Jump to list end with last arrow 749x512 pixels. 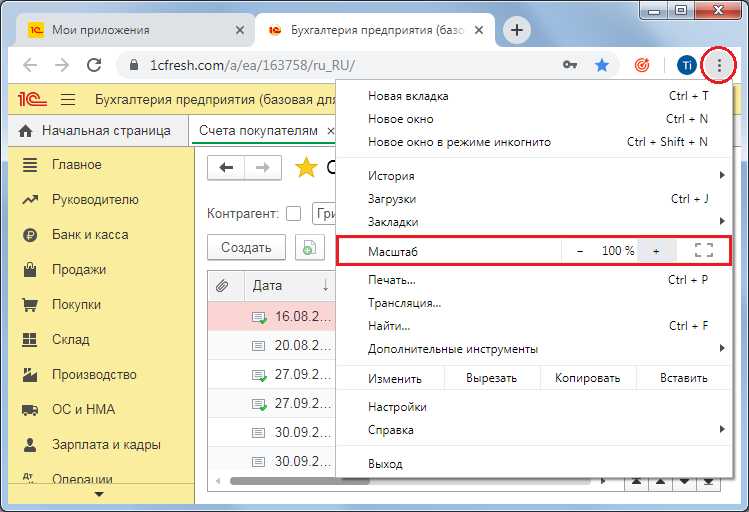pyautogui.click(x=708, y=481)
